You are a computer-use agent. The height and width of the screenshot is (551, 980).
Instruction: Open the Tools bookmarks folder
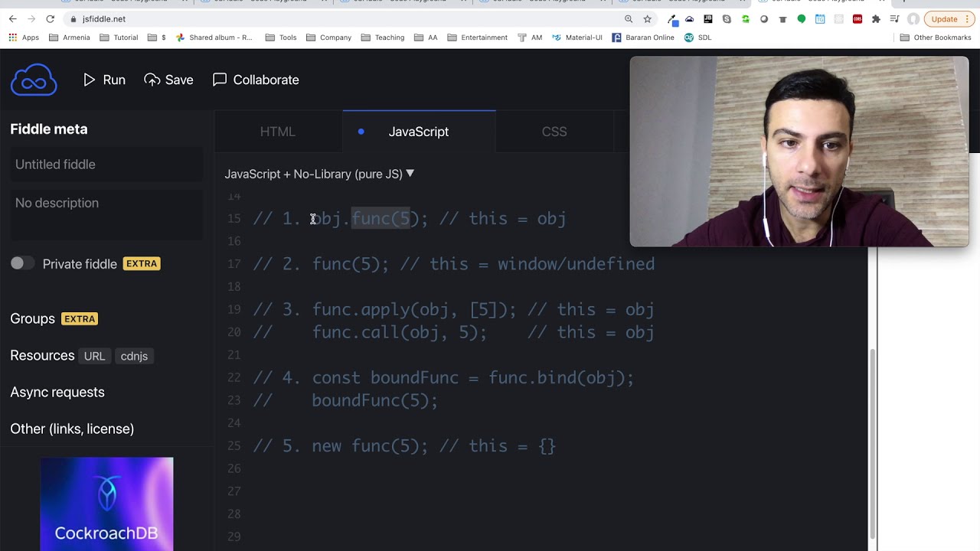(x=281, y=37)
